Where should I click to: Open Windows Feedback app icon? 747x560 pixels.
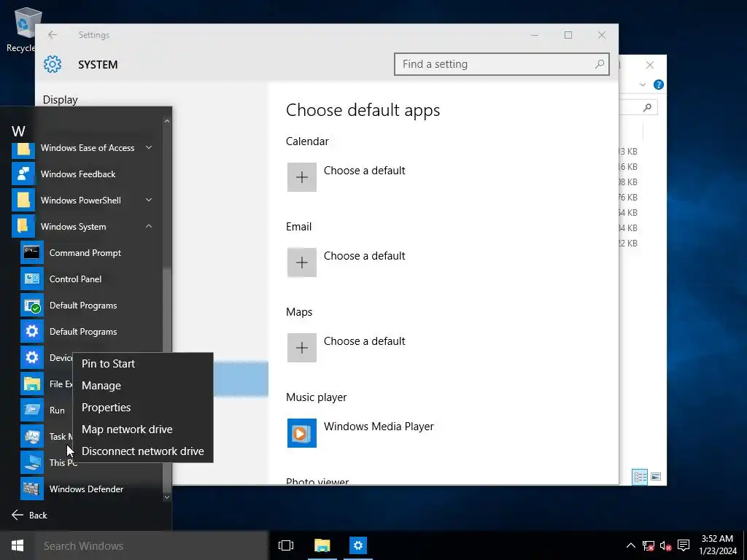click(x=23, y=174)
